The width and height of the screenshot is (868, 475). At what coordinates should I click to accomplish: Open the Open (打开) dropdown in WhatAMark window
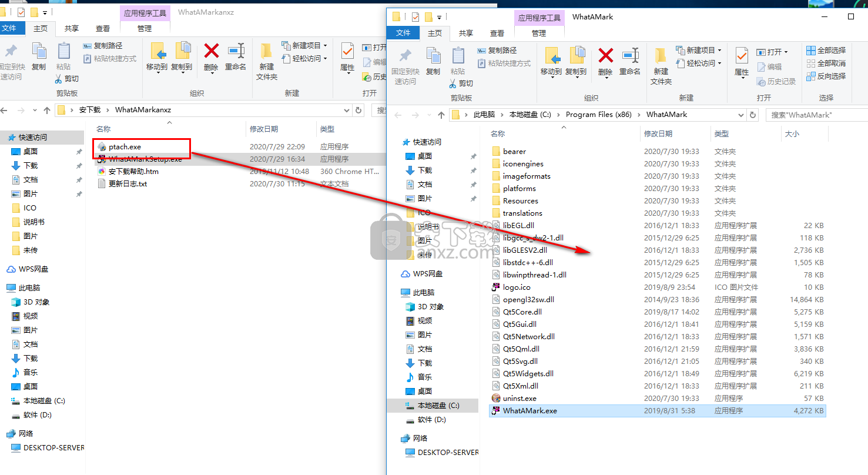772,52
